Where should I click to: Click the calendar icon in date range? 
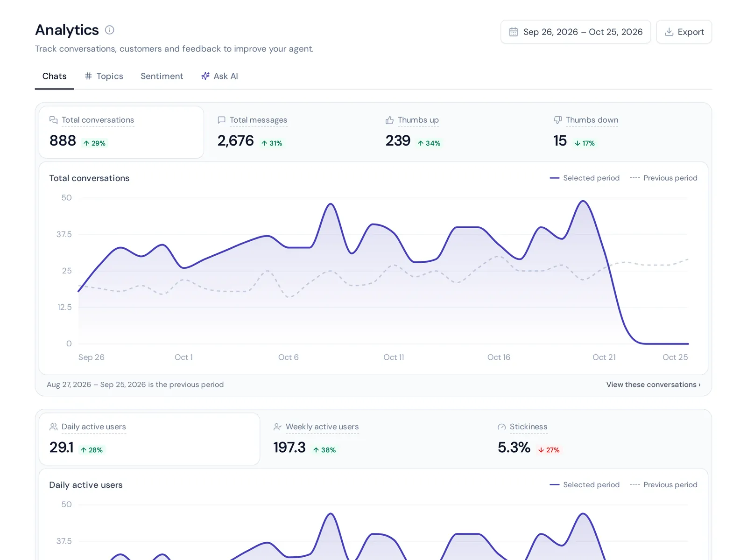tap(514, 32)
